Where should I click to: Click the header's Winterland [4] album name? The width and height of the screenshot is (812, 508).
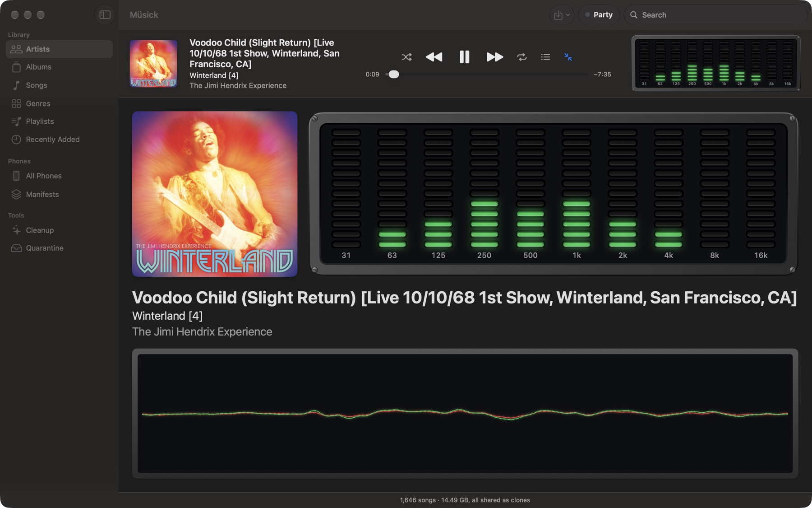pyautogui.click(x=214, y=75)
